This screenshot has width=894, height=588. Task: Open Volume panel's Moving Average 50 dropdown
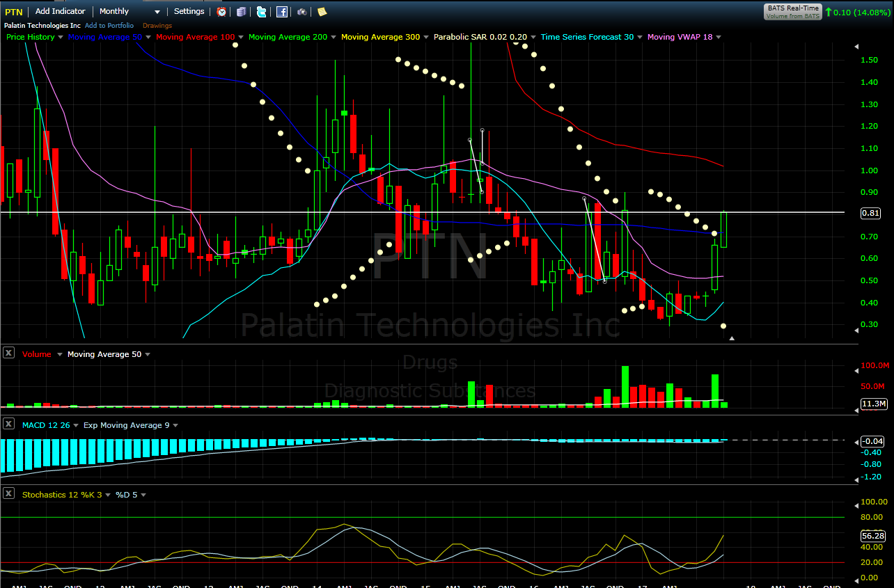[x=148, y=354]
